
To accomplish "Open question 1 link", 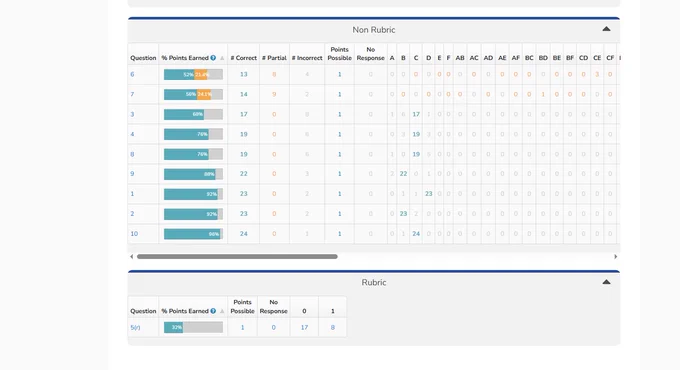I will (x=132, y=194).
